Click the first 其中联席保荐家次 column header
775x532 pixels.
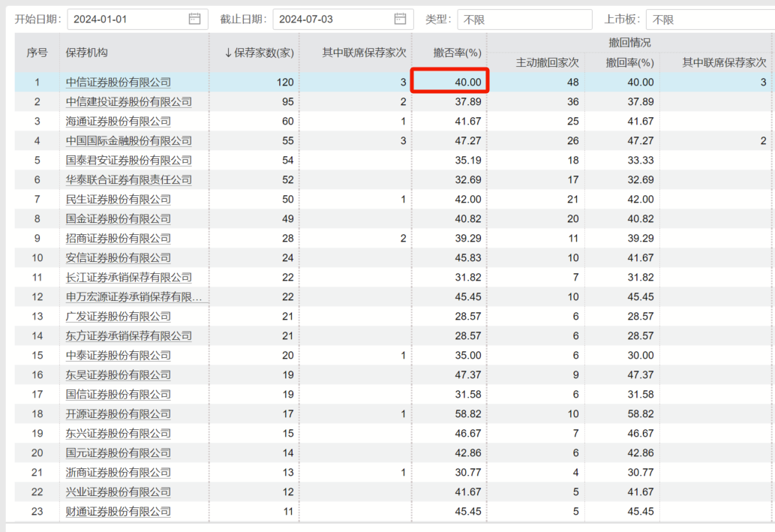coord(364,53)
